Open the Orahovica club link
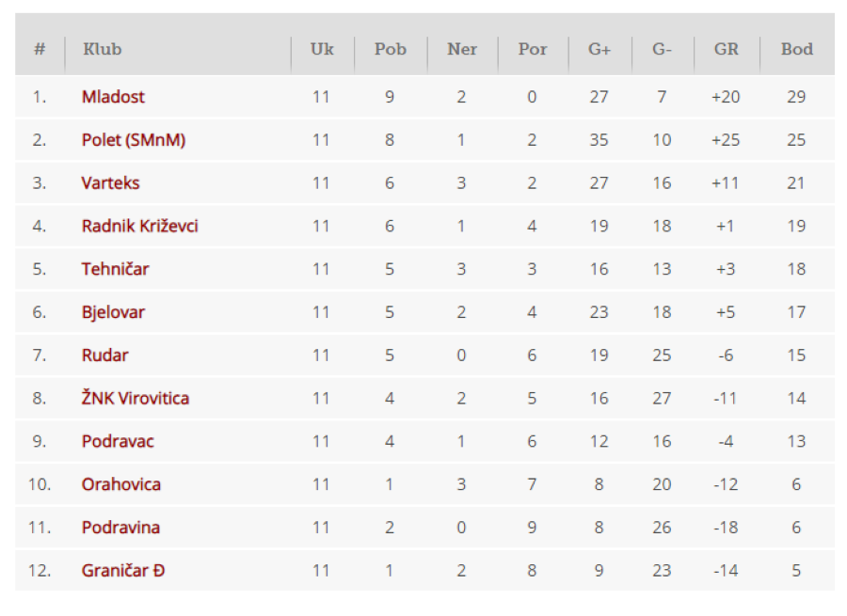Screen dimensions: 847x616 [121, 484]
